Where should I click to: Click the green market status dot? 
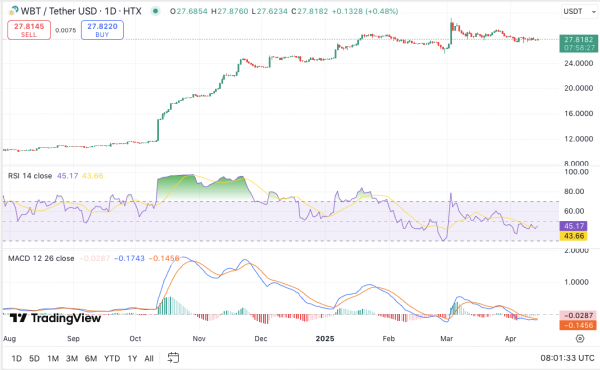[155, 11]
